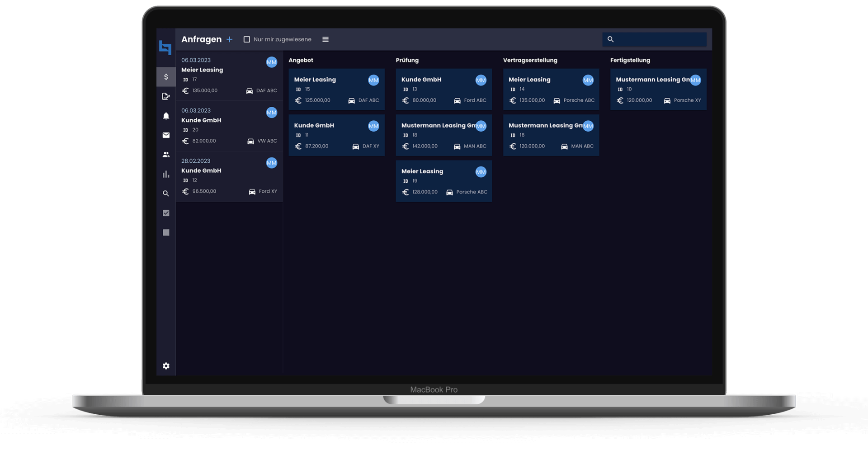Open the contacts people sidebar icon
Image resolution: width=868 pixels, height=469 pixels.
[x=166, y=155]
